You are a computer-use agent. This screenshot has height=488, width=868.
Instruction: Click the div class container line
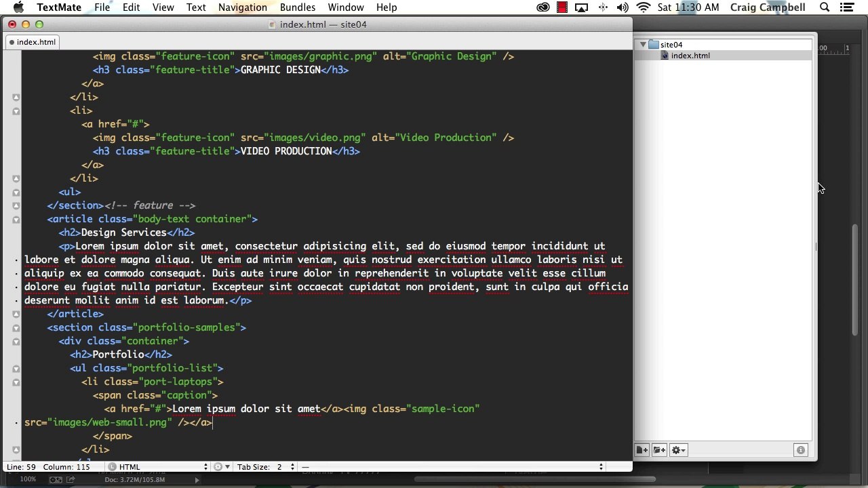tap(124, 341)
